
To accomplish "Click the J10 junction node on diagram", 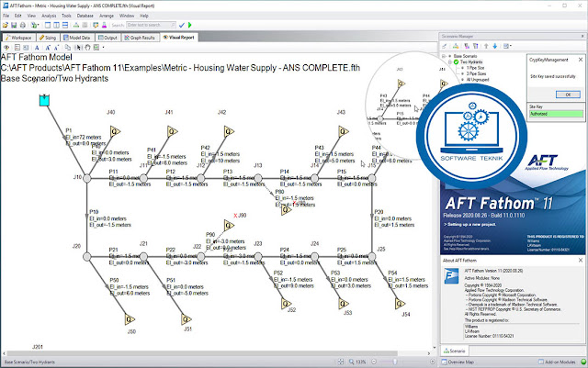I will (x=87, y=178).
